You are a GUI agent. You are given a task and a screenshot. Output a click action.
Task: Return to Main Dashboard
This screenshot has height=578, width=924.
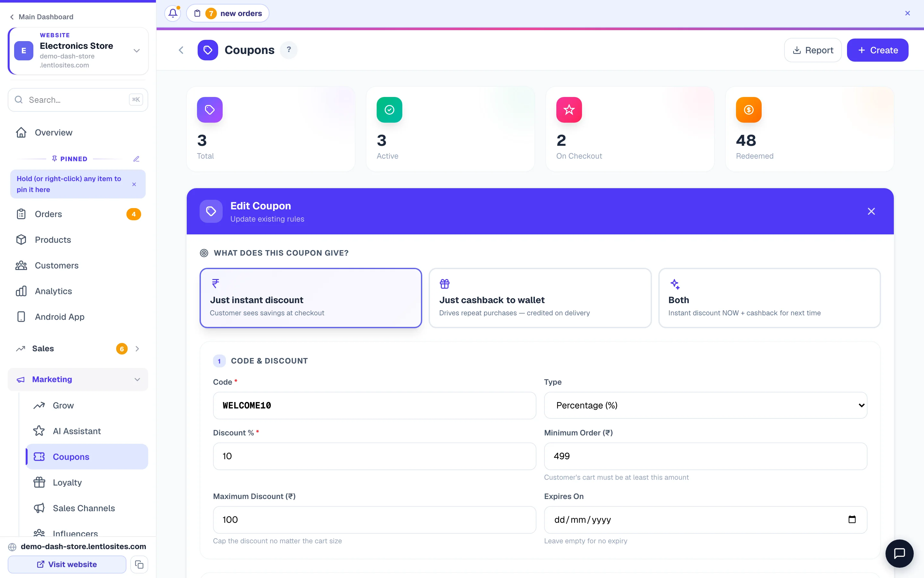pos(41,17)
